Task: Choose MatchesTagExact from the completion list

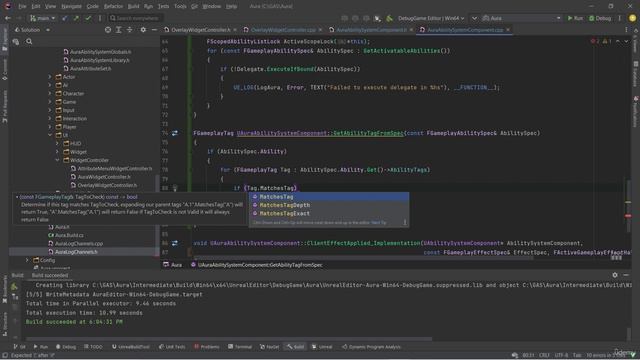Action: 329,213
